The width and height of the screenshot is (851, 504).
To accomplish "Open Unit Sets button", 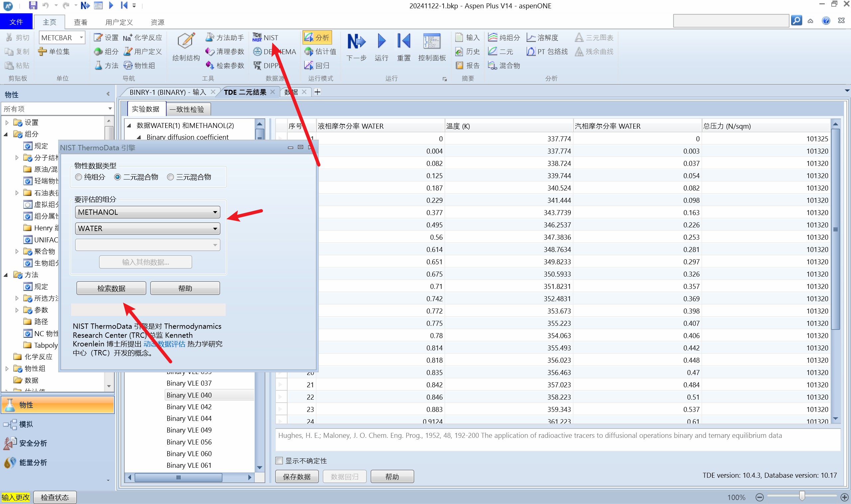I will [54, 52].
